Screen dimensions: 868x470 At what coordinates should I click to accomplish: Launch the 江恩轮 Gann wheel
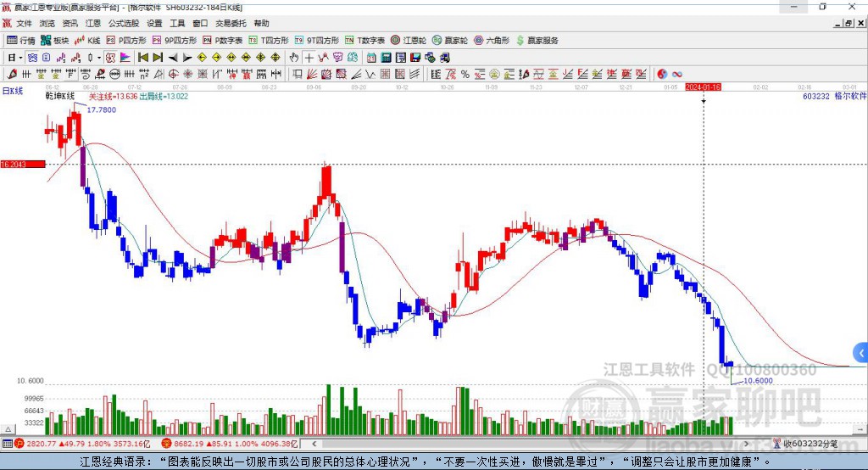(409, 41)
